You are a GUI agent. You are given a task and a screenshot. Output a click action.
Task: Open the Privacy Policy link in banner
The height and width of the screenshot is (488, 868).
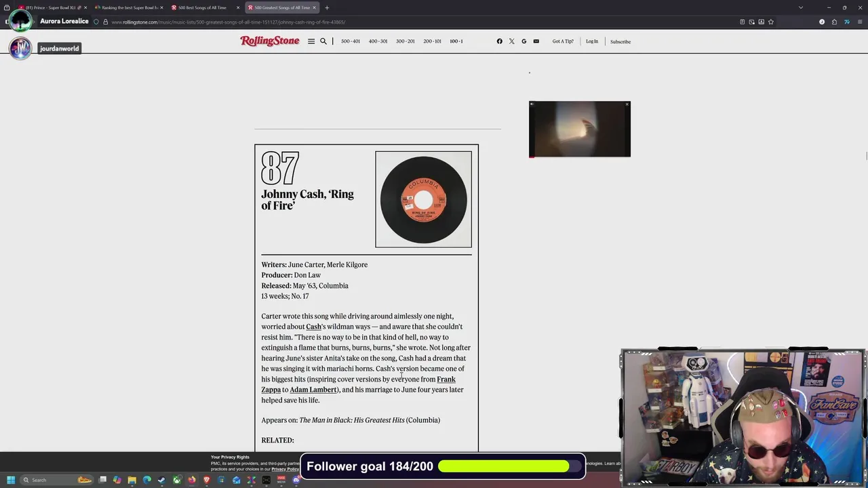(x=285, y=469)
